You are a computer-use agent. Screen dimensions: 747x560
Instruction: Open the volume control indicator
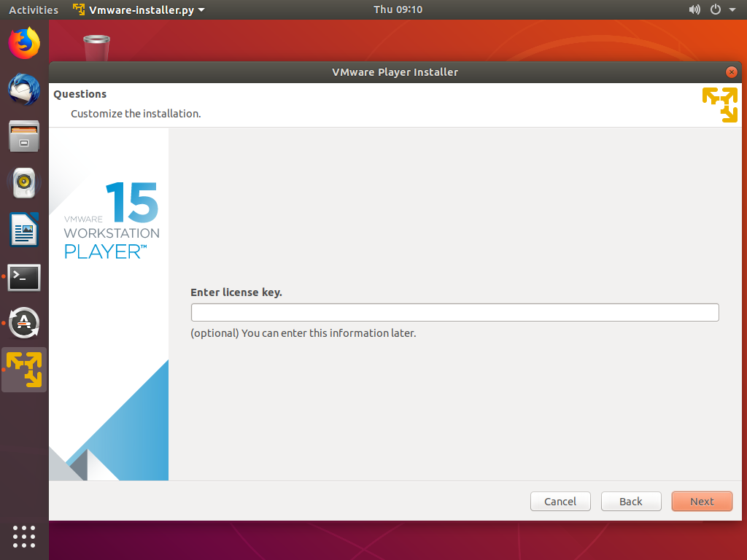(x=694, y=9)
